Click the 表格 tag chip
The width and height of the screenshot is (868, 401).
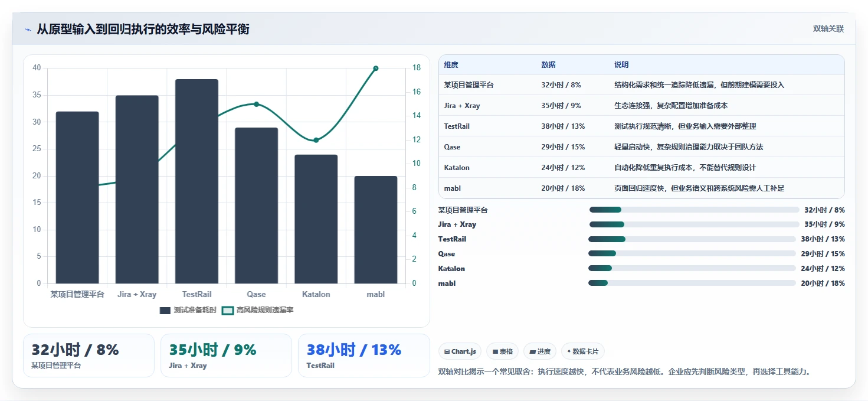tap(502, 351)
